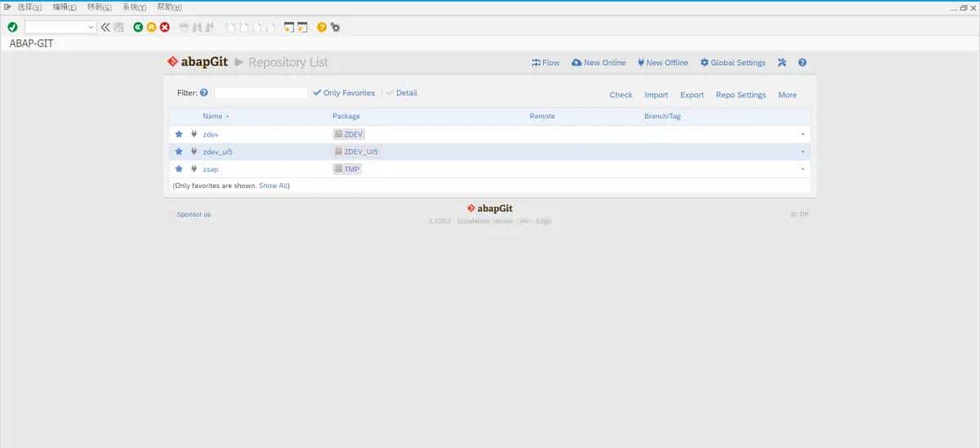980x448 pixels.
Task: Open row actions menu for zdev_ui5
Action: pyautogui.click(x=802, y=151)
